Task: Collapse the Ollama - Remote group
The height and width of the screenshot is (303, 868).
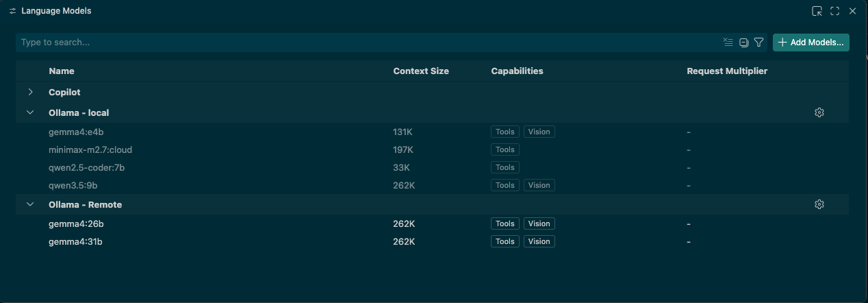Action: tap(30, 204)
